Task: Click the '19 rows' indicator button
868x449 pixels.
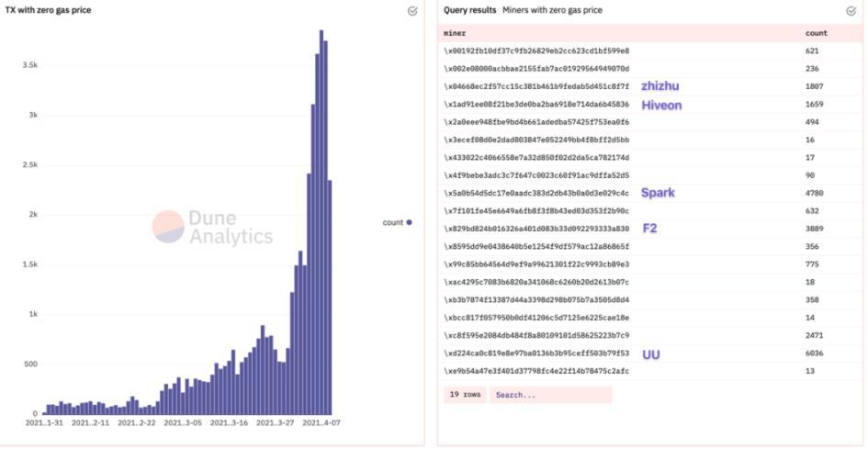Action: [465, 395]
